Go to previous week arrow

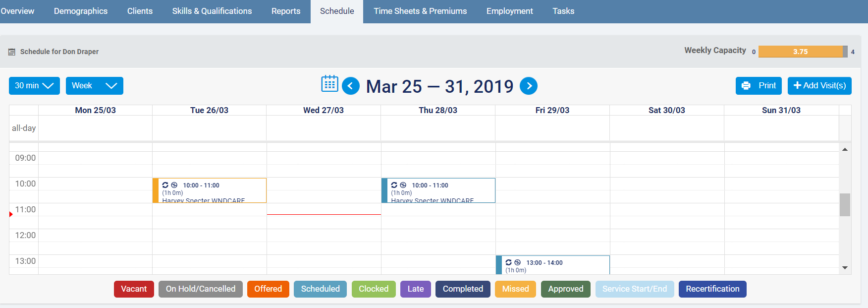(351, 86)
